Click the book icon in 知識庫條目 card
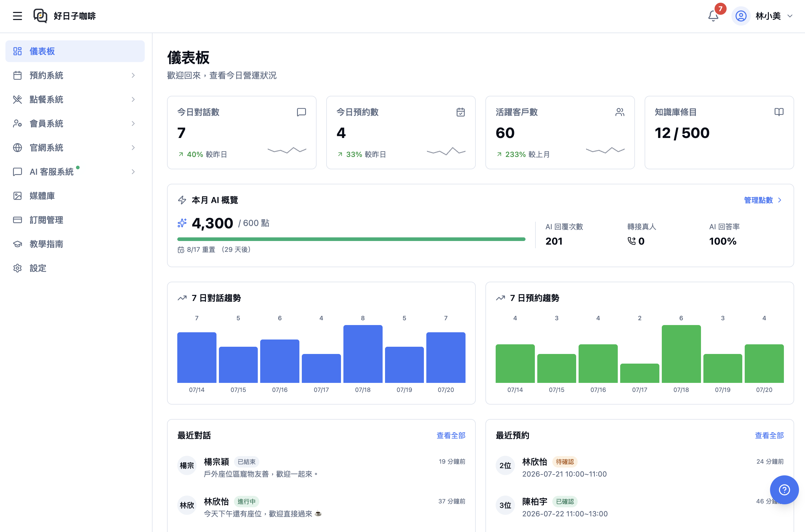 (x=779, y=112)
